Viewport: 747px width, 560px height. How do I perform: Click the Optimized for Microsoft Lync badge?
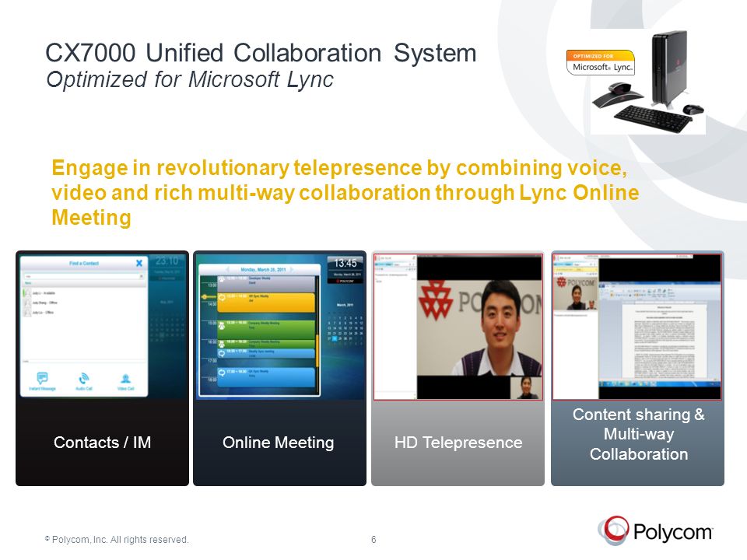[x=601, y=62]
